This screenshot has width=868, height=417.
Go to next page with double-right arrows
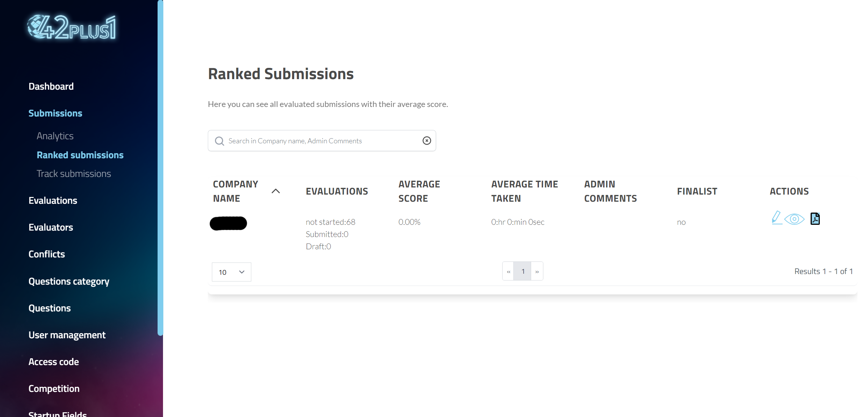click(x=537, y=271)
